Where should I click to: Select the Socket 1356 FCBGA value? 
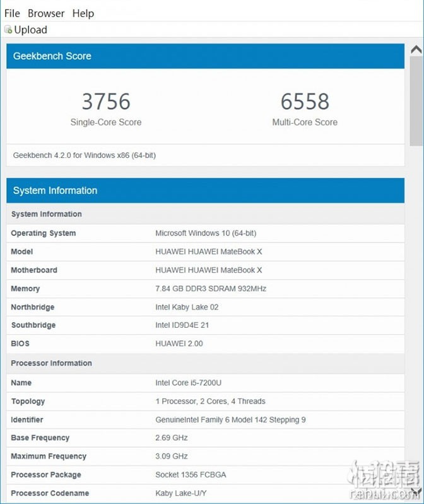tap(191, 475)
